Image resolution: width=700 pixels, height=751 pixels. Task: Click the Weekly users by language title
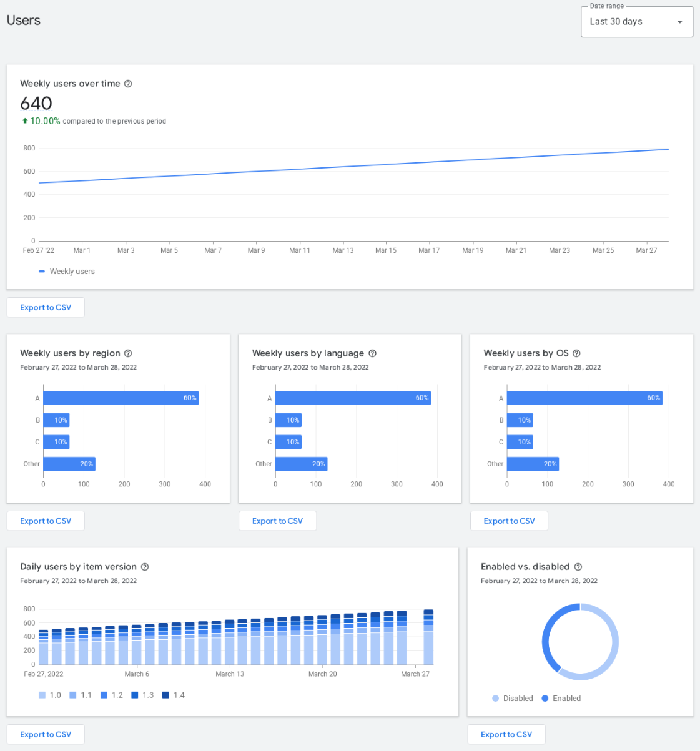(308, 353)
